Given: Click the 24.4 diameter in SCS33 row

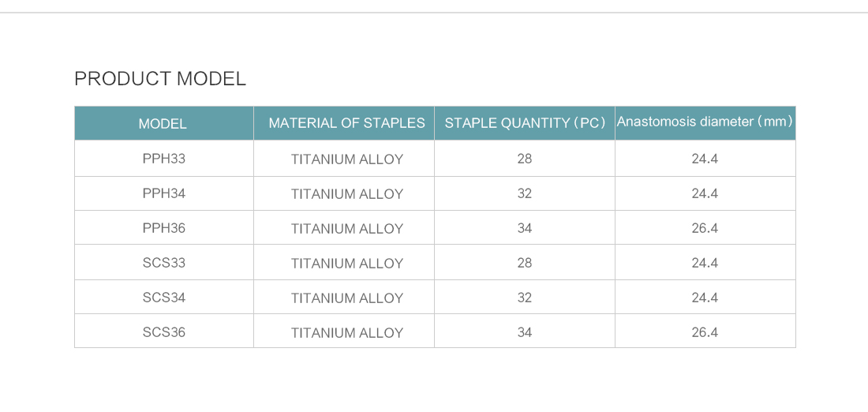Looking at the screenshot, I should [x=705, y=263].
